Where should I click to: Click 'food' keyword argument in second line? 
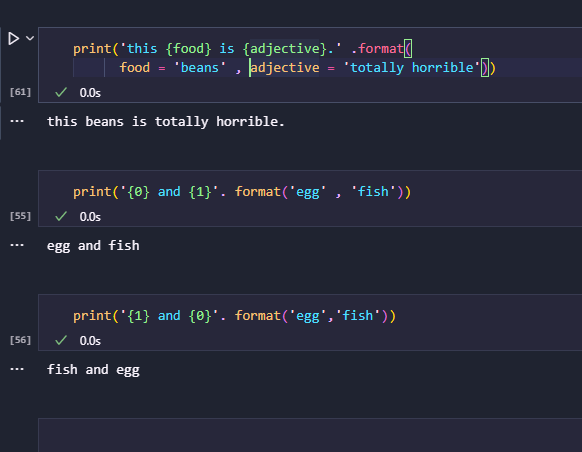coord(135,68)
